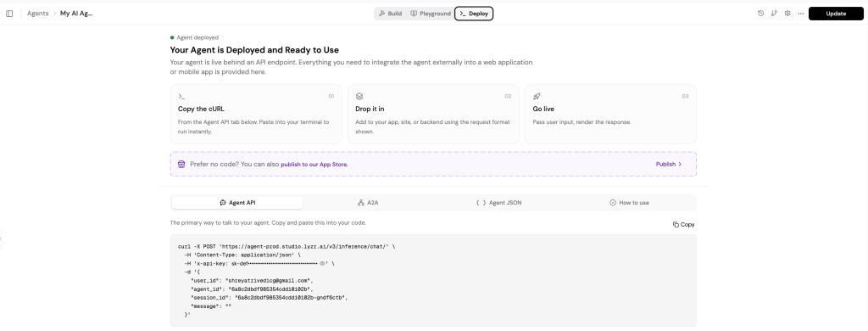This screenshot has height=331, width=868.
Task: Select the Deploy tab
Action: tap(474, 14)
